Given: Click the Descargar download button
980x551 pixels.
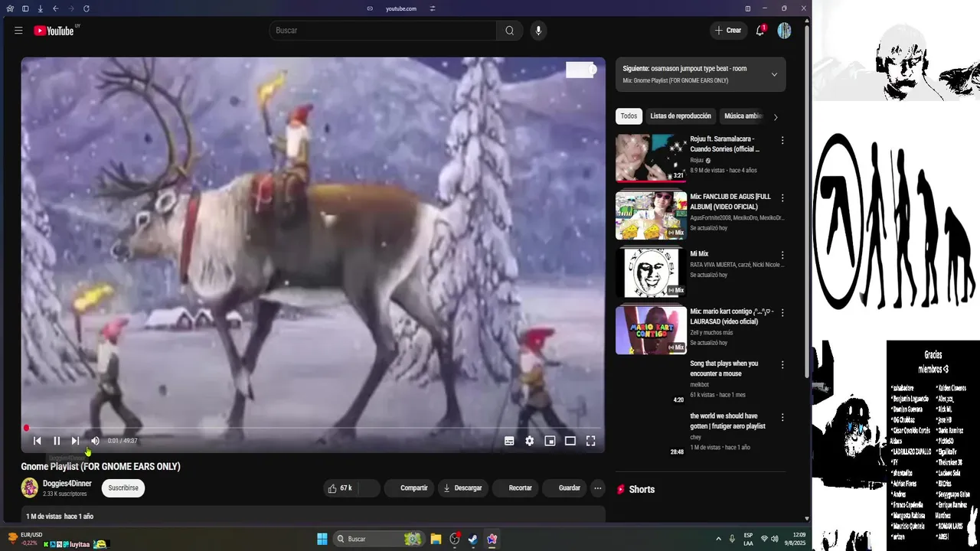Looking at the screenshot, I should coord(462,488).
